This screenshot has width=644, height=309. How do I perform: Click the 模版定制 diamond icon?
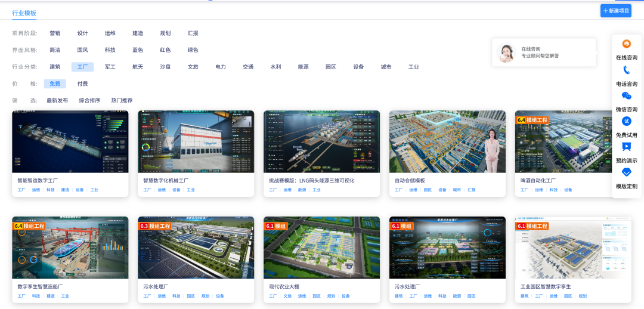click(x=626, y=172)
